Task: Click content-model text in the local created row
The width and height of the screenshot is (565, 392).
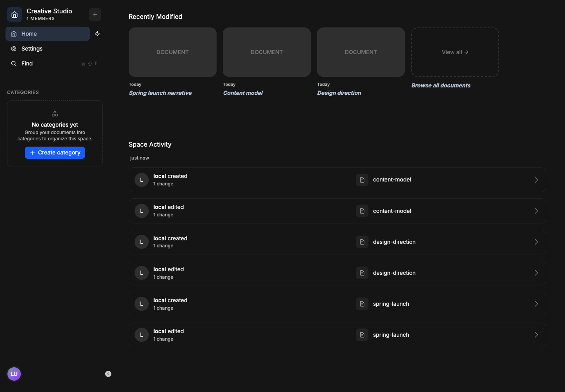Action: coord(392,180)
